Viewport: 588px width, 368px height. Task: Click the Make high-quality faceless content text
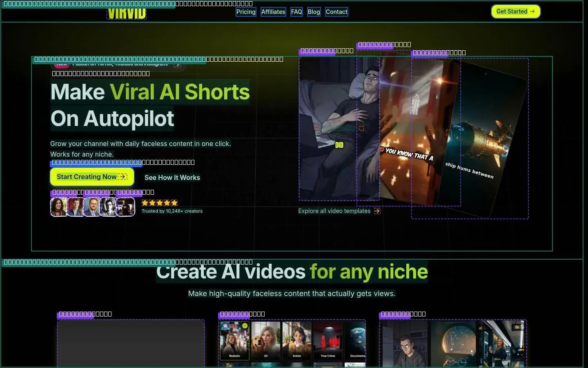(x=292, y=294)
